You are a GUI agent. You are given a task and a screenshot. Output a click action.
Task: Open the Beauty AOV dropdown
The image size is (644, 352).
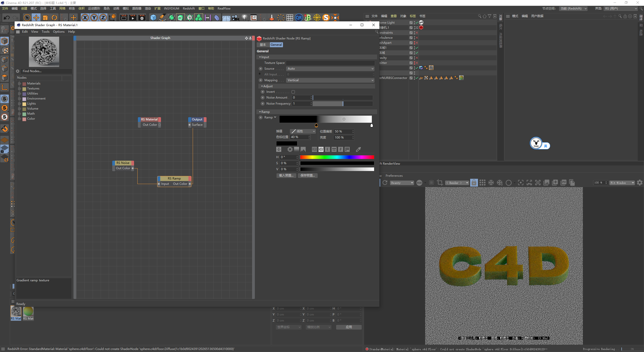402,183
